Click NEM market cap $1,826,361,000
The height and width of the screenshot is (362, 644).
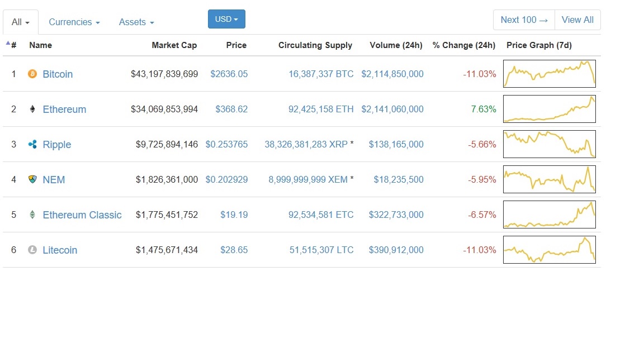(x=167, y=180)
